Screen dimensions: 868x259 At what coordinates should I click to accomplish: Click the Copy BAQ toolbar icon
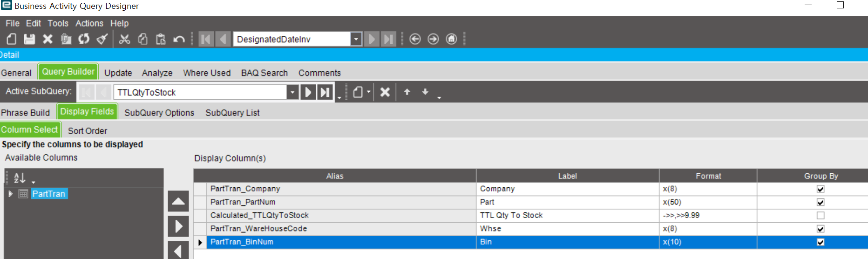(x=66, y=39)
